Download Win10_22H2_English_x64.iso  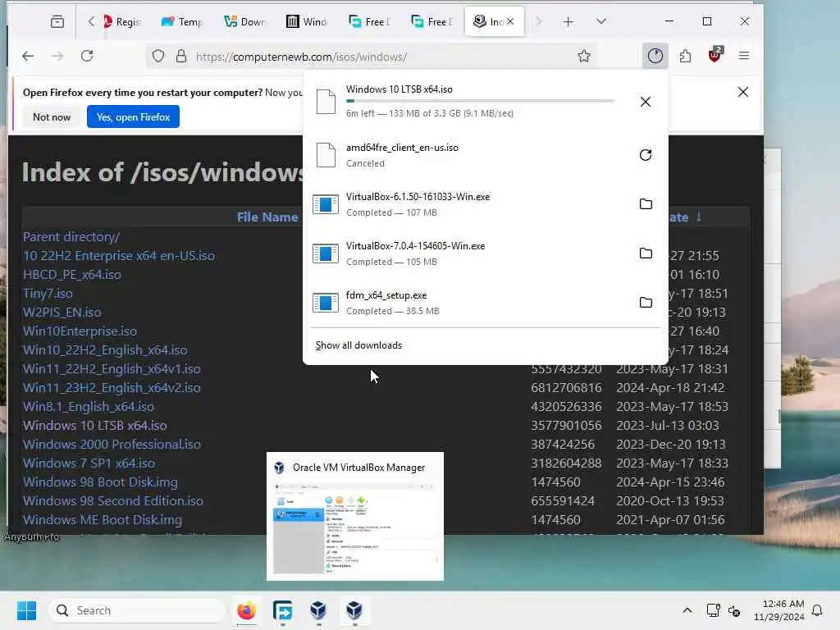(x=105, y=349)
